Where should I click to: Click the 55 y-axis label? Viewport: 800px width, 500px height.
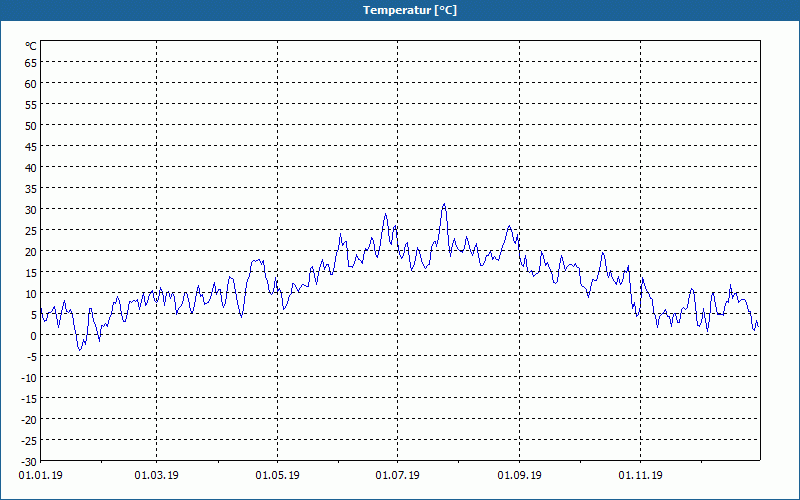[x=31, y=105]
